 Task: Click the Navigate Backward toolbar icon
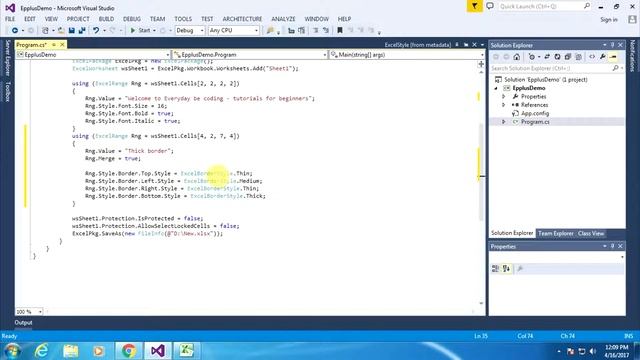coord(15,31)
